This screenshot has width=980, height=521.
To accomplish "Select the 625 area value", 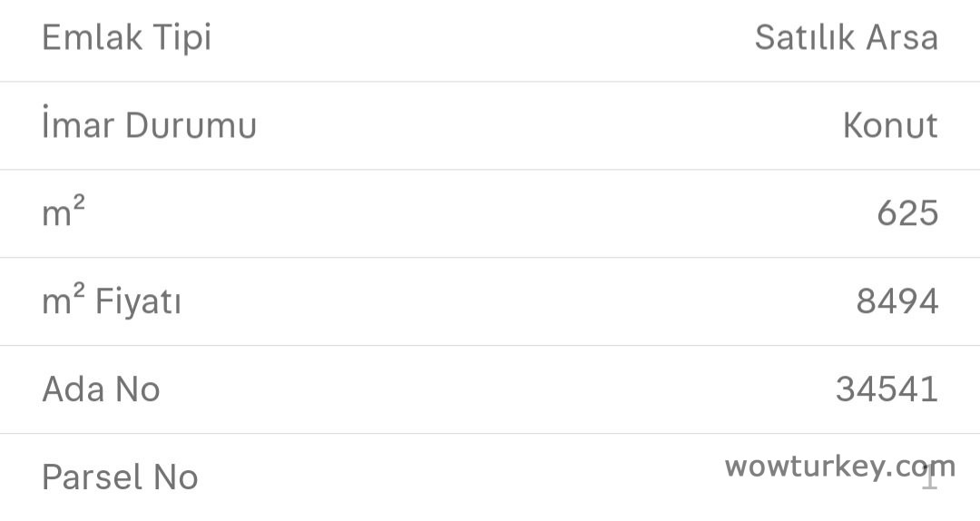I will pos(906,213).
